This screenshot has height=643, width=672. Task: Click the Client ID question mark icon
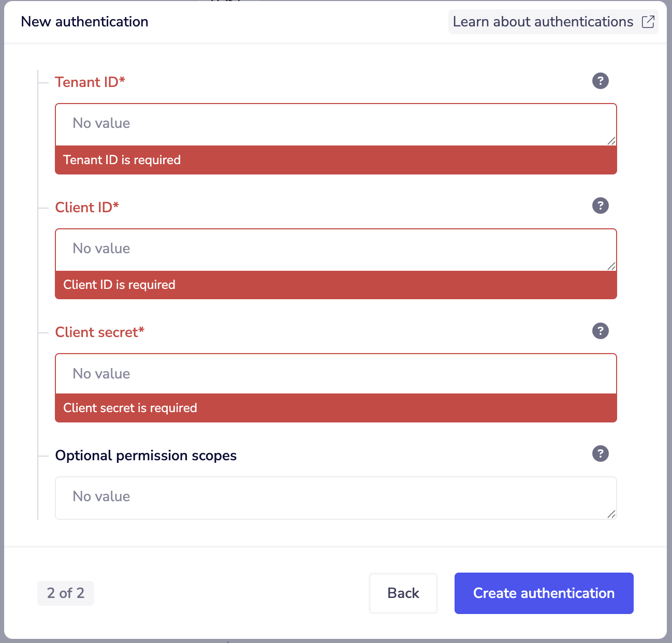point(600,206)
